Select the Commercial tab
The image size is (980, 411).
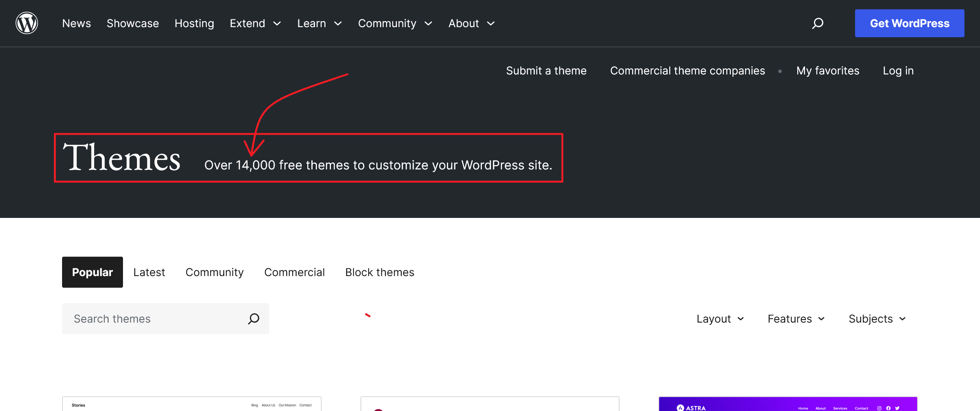click(x=294, y=272)
